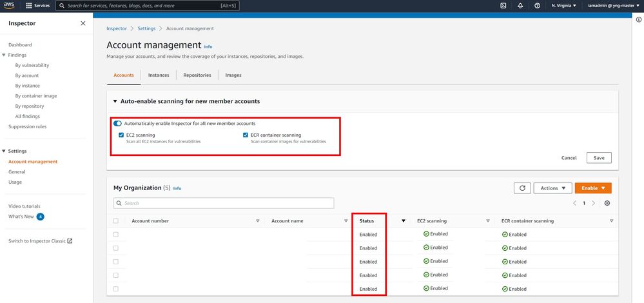Open Suppression rules
Viewport: 644px width, 303px height.
click(28, 126)
